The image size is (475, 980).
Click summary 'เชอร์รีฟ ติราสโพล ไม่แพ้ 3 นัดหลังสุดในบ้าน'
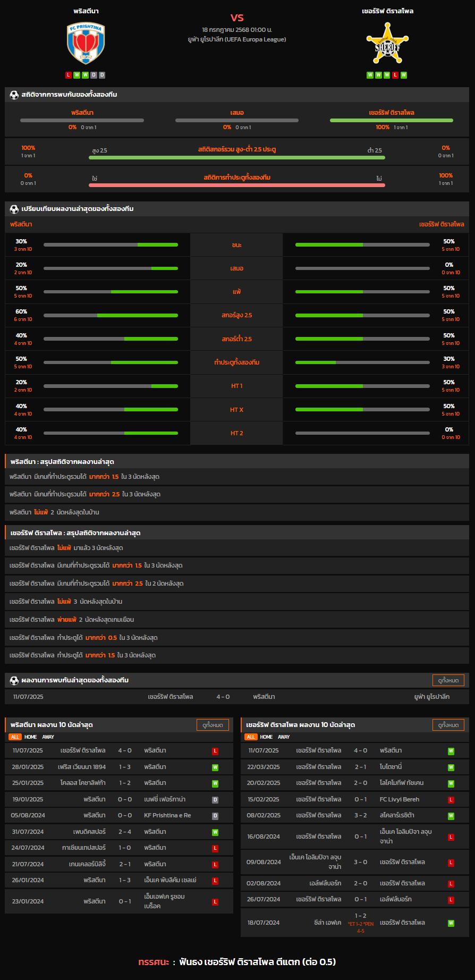pos(66,602)
